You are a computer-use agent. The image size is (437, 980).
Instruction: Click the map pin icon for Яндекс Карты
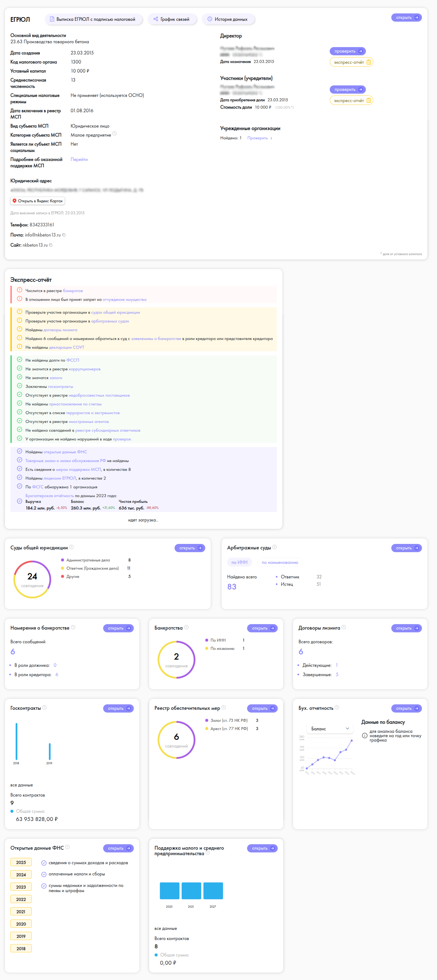coord(15,201)
